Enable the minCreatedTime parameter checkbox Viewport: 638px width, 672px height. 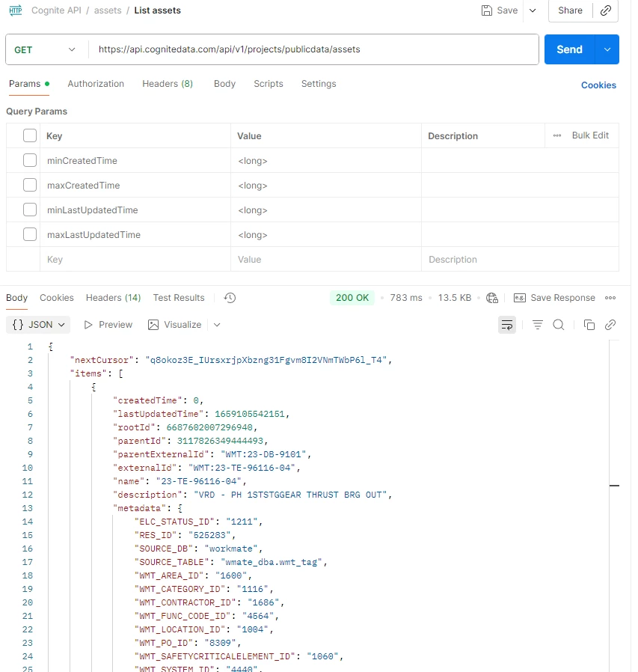pos(30,161)
